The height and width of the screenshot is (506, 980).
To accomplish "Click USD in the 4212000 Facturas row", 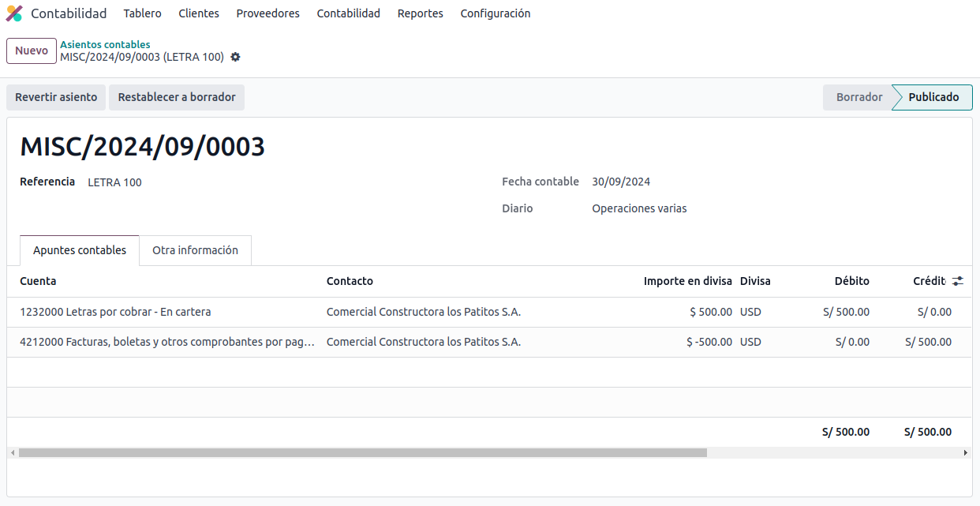I will 750,342.
